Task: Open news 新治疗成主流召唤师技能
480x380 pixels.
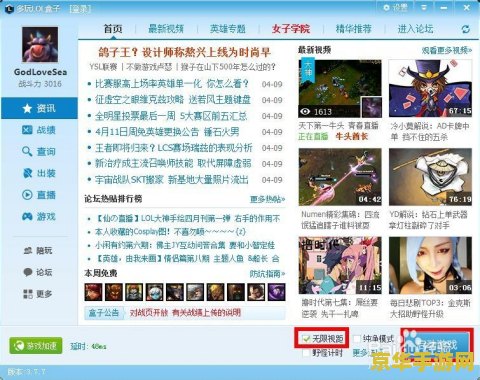Action: (173, 163)
